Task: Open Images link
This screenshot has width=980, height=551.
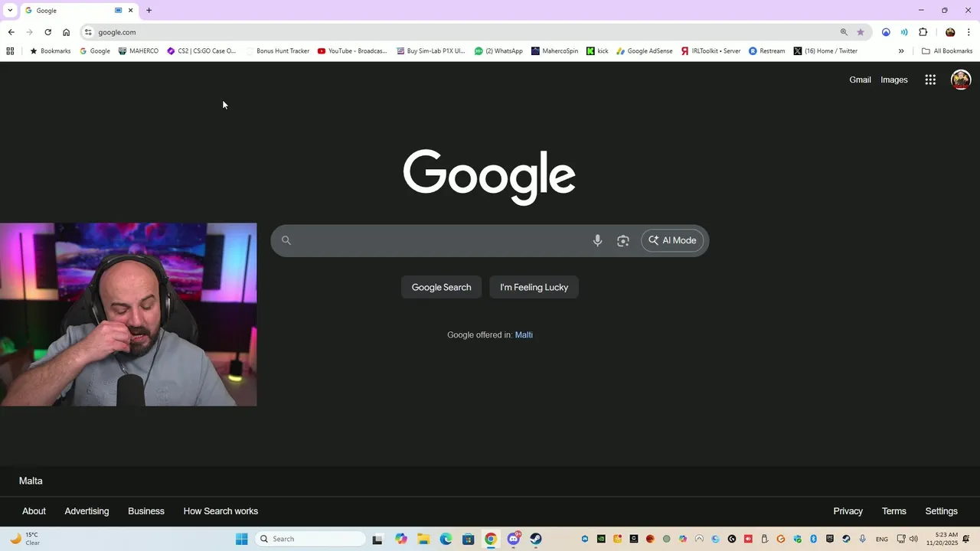Action: point(893,80)
